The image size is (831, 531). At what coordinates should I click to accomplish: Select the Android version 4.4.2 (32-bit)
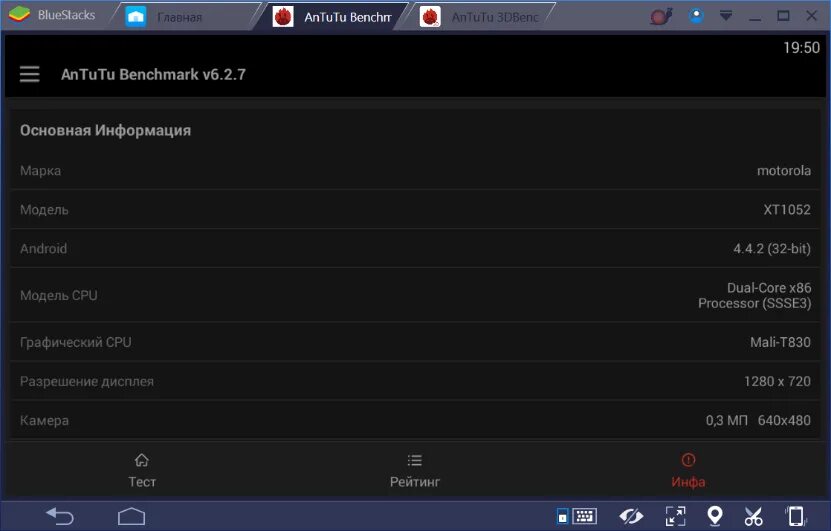(x=772, y=249)
